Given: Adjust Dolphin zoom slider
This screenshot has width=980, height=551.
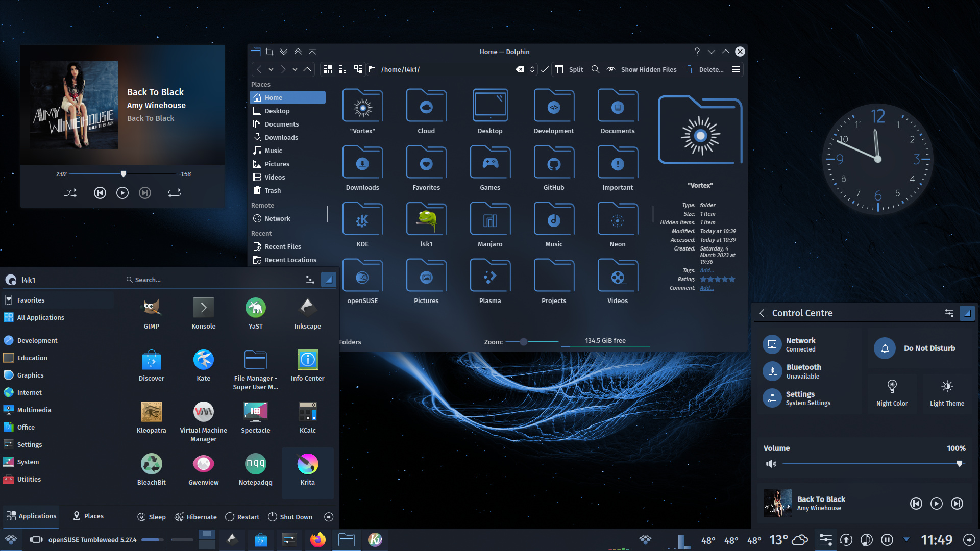Looking at the screenshot, I should pyautogui.click(x=531, y=342).
